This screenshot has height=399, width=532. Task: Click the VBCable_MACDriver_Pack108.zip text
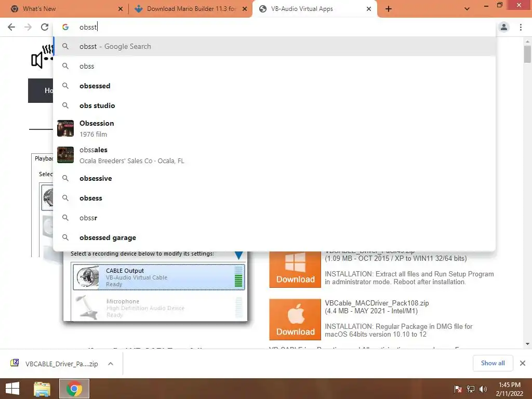point(377,303)
